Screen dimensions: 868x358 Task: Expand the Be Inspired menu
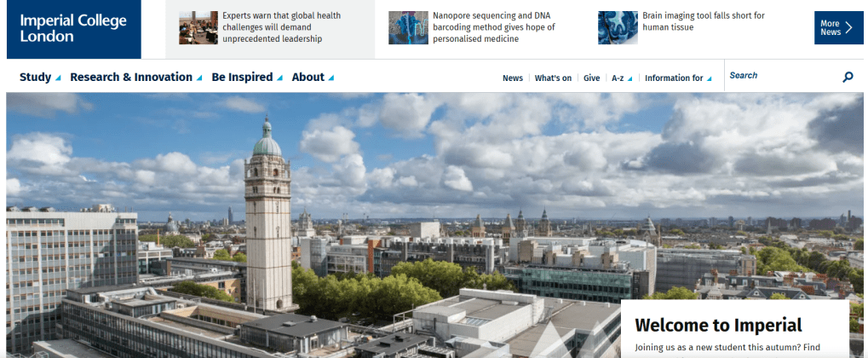tap(246, 78)
